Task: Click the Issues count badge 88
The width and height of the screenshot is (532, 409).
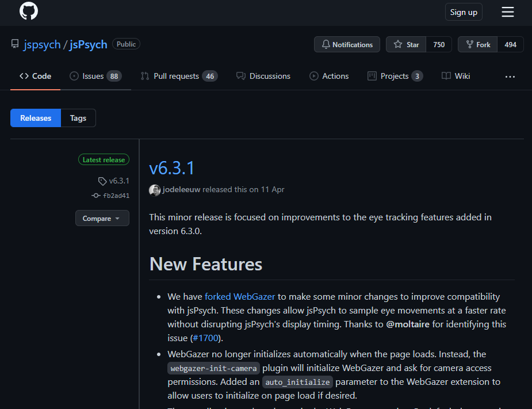Action: pyautogui.click(x=114, y=77)
